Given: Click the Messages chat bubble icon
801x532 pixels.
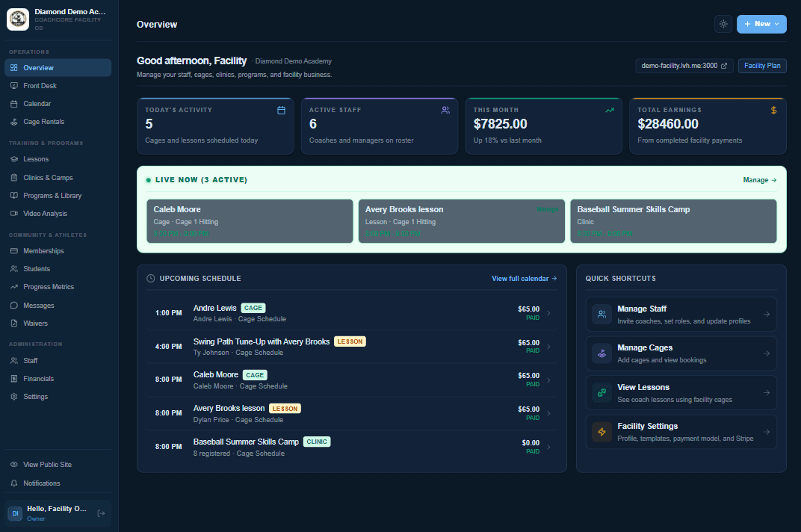Looking at the screenshot, I should coord(13,305).
